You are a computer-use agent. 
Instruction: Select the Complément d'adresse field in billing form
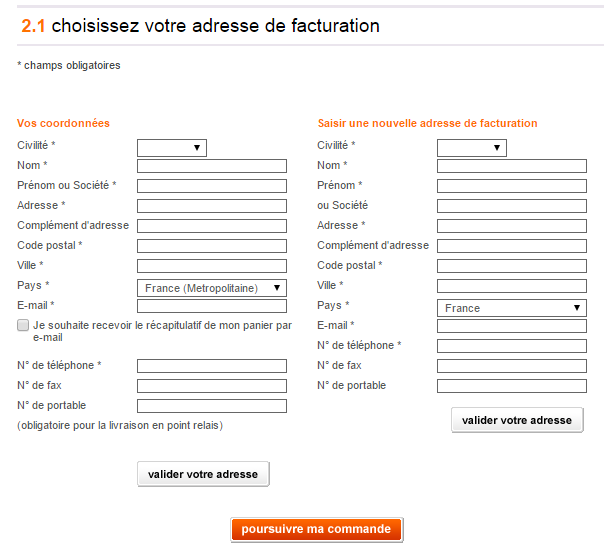[x=512, y=246]
